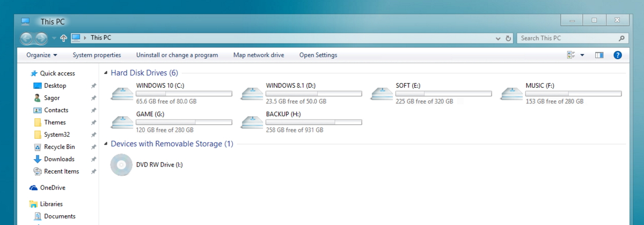Expand address bar history dropdown

tap(499, 39)
